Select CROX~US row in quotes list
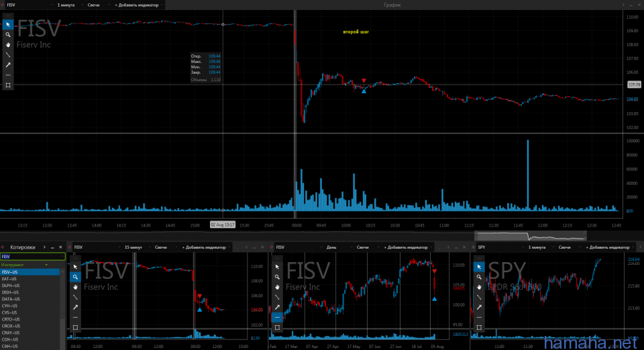Viewport: 644px width, 350px height. (30, 327)
